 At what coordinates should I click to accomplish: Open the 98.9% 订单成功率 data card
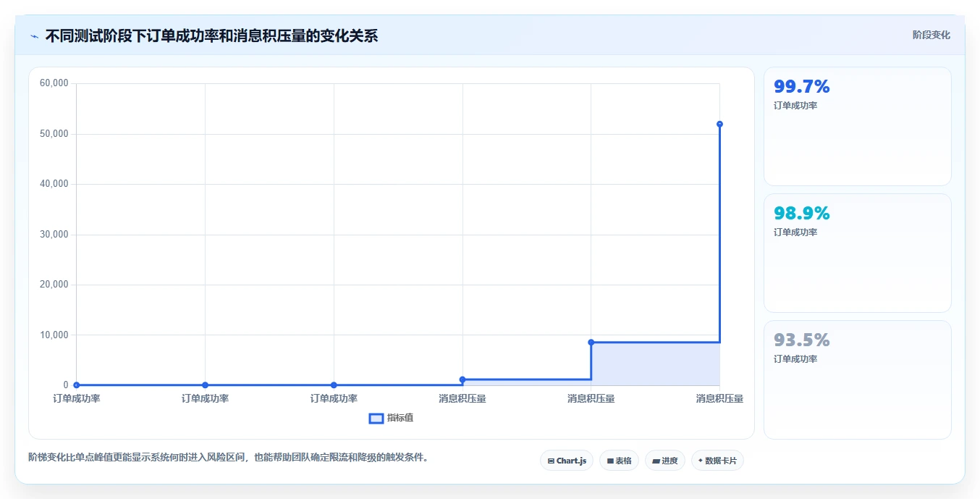(x=858, y=253)
